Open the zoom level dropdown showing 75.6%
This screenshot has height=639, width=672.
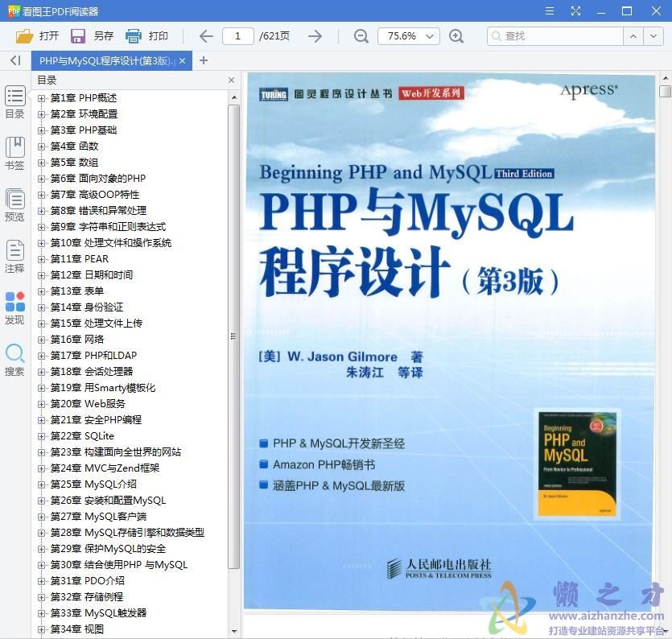408,36
